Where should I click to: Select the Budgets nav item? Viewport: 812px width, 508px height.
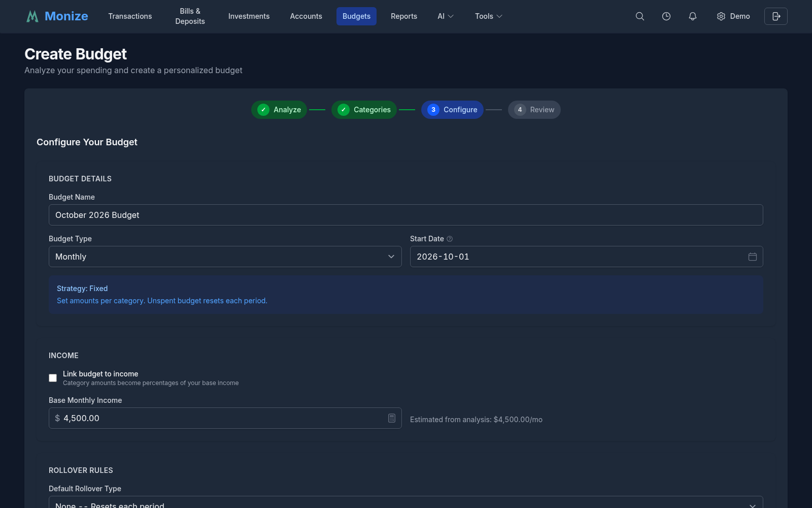(356, 16)
